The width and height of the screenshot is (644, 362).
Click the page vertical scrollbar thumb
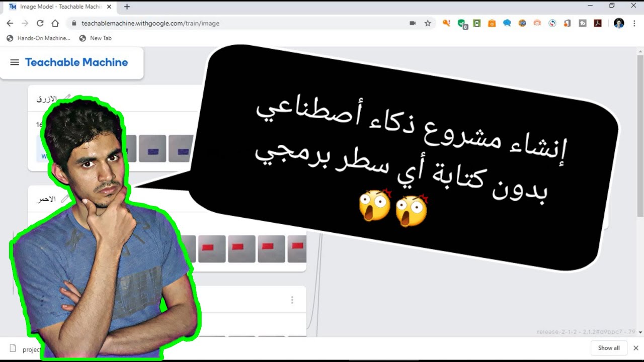pos(640,136)
